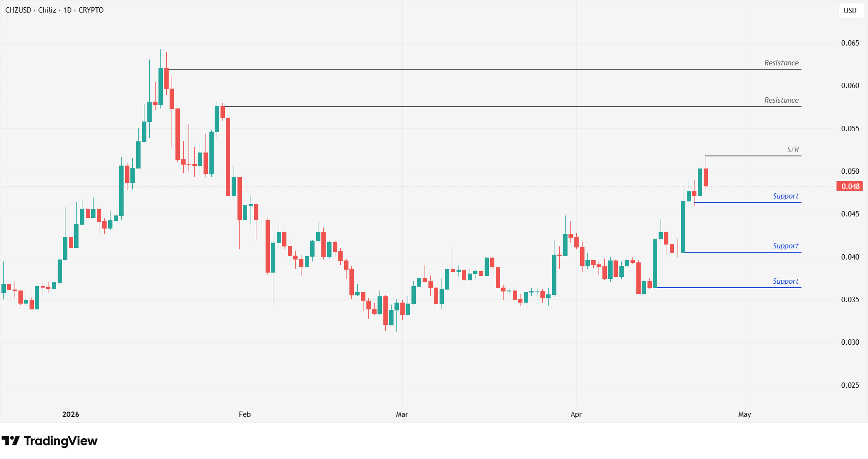Click the lower Resistance label near 0.0575

click(781, 100)
